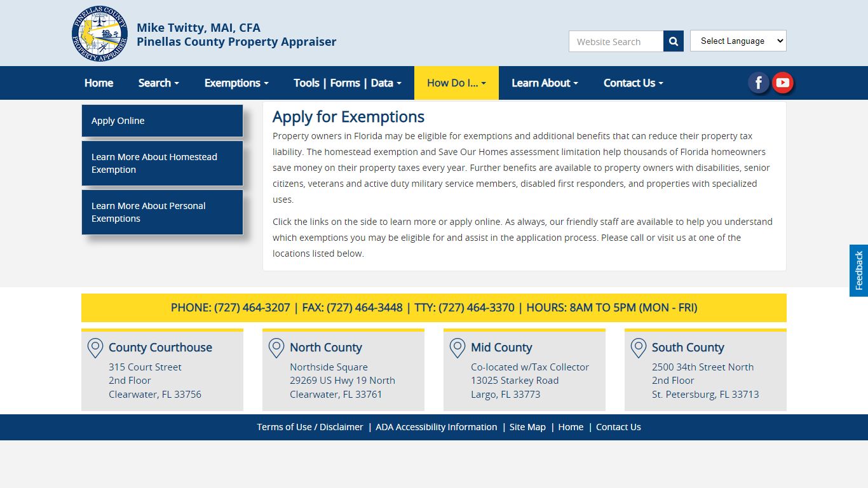This screenshot has height=488, width=868.
Task: Expand the How Do I... menu
Action: point(456,83)
